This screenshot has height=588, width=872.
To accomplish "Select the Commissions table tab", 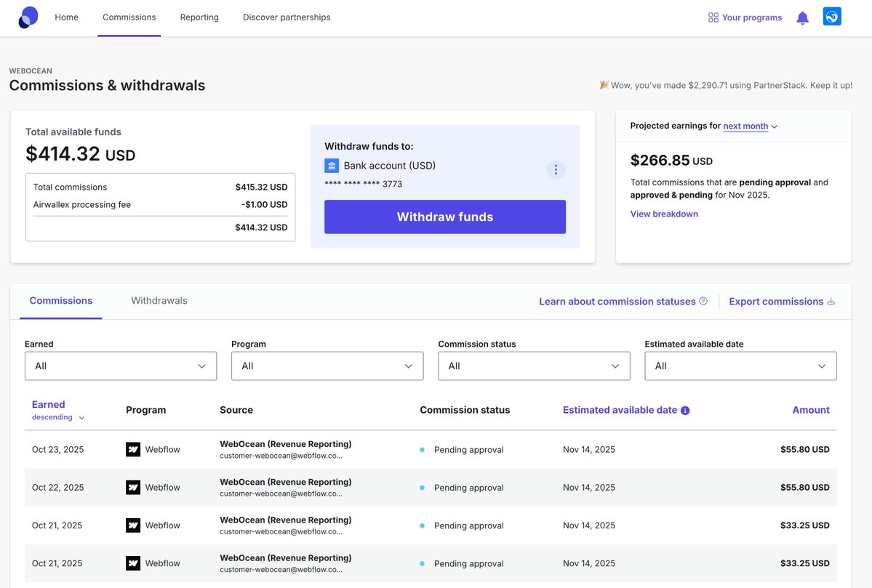I will [61, 301].
